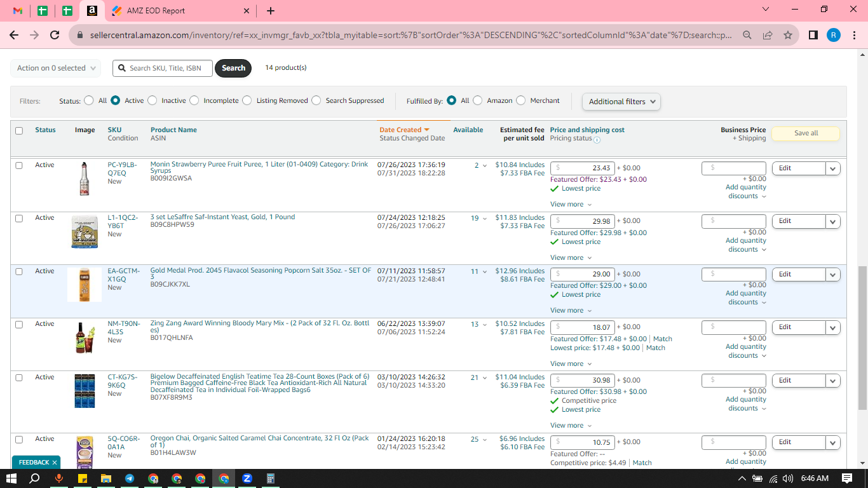
Task: Open the LeSaffre Saf-Instant Yeast product link
Action: click(x=222, y=217)
